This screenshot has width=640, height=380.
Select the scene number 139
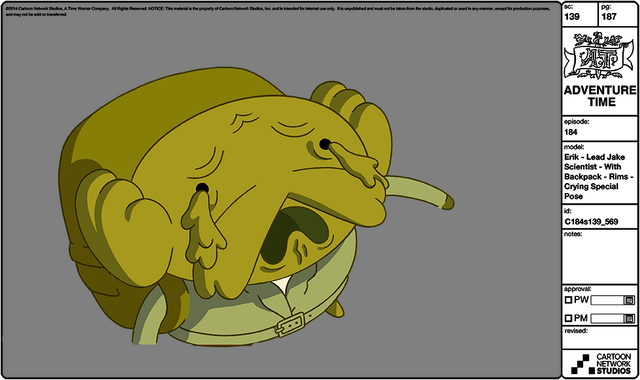click(x=572, y=17)
